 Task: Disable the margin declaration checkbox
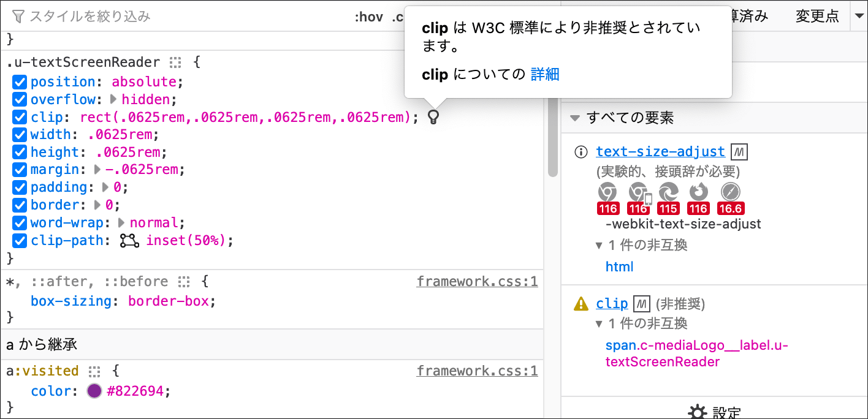pos(20,170)
